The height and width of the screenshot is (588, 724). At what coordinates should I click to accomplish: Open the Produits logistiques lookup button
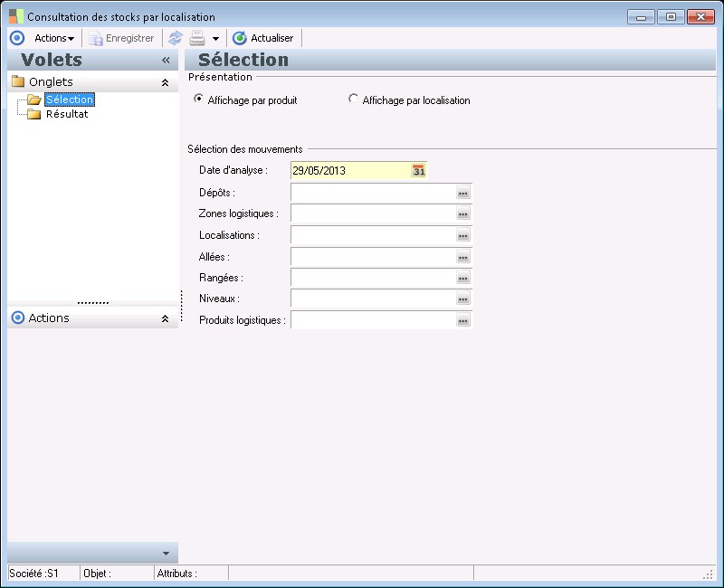[x=463, y=320]
